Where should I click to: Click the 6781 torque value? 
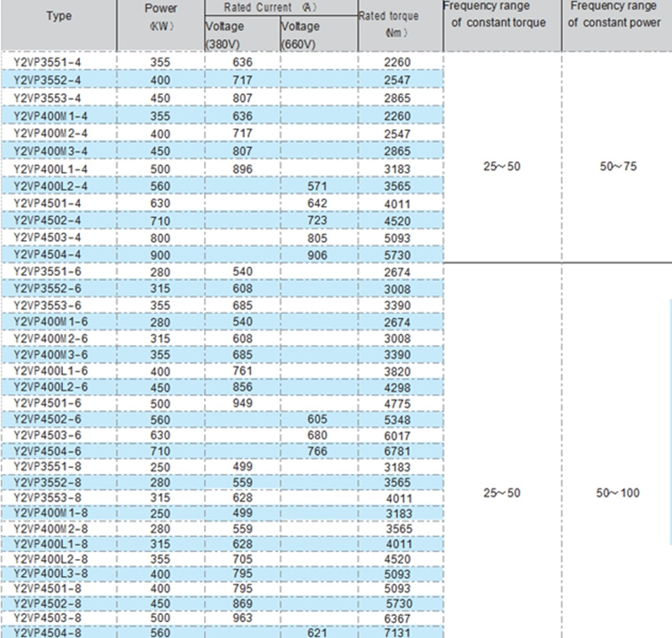click(397, 452)
